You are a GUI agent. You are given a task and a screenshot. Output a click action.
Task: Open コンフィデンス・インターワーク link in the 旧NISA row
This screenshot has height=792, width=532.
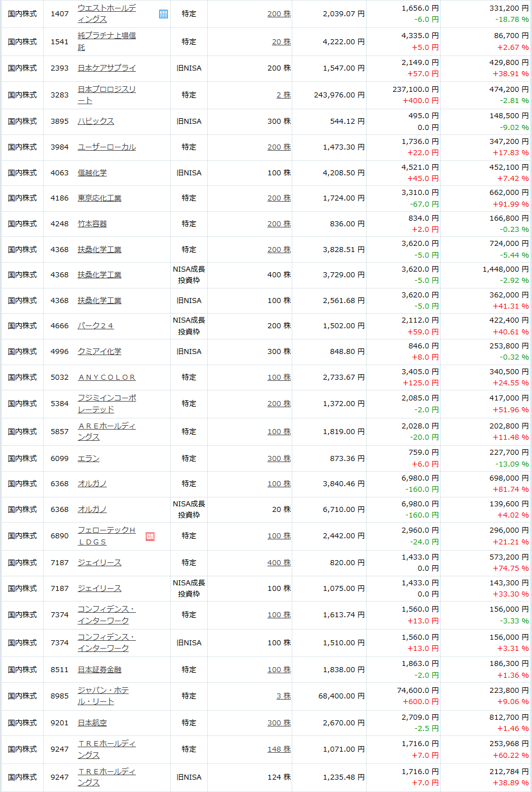106,642
